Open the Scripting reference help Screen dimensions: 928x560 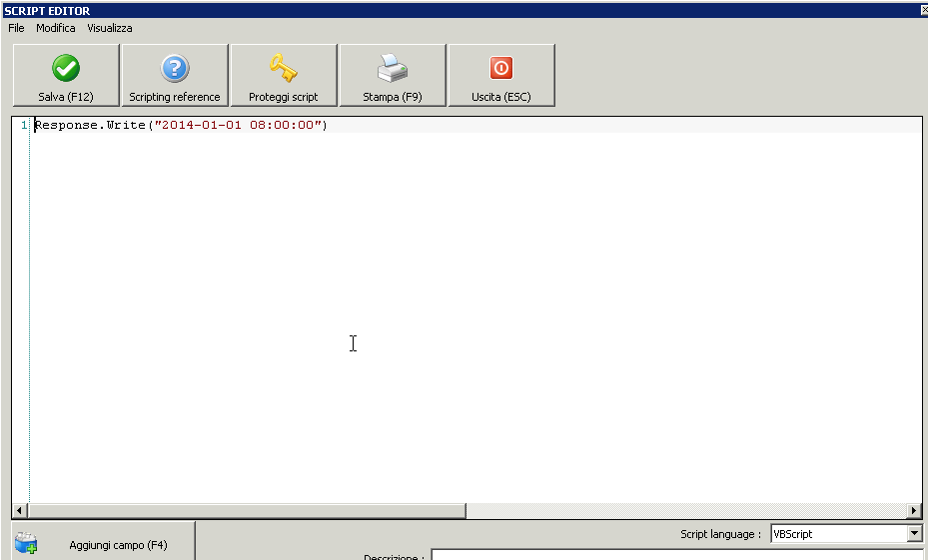pos(175,75)
